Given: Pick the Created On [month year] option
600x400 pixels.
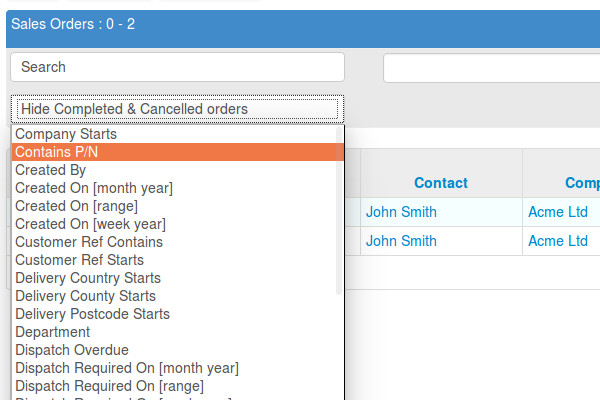Looking at the screenshot, I should [94, 188].
